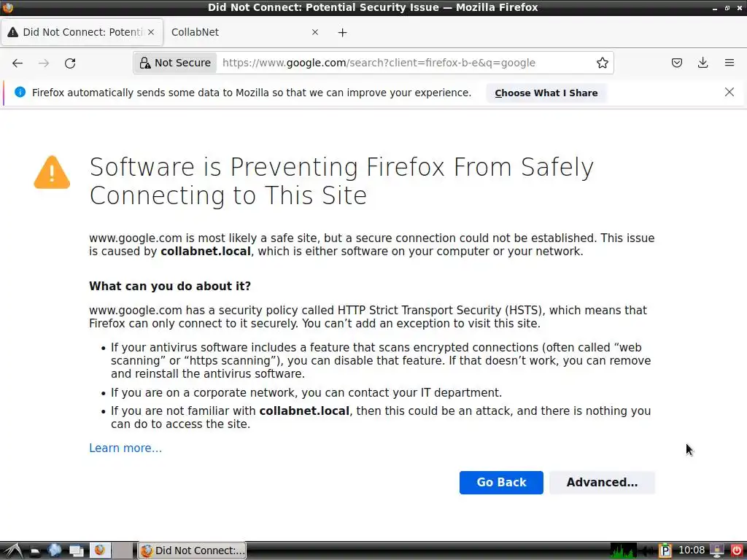747x560 pixels.
Task: Click the show desktop taskbar icon
Action: click(x=76, y=551)
